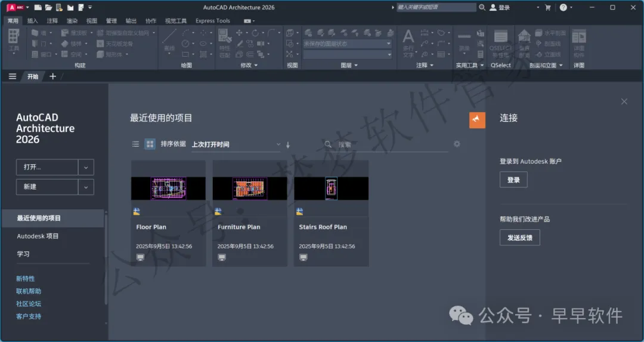644x342 pixels.
Task: Click the 水平剖面 horizontal section tool
Action: (550, 32)
